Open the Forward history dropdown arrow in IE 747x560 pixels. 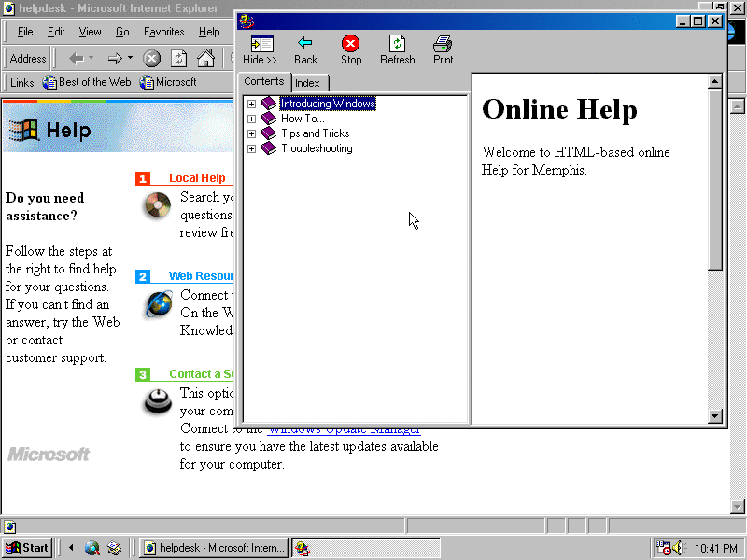(x=130, y=58)
